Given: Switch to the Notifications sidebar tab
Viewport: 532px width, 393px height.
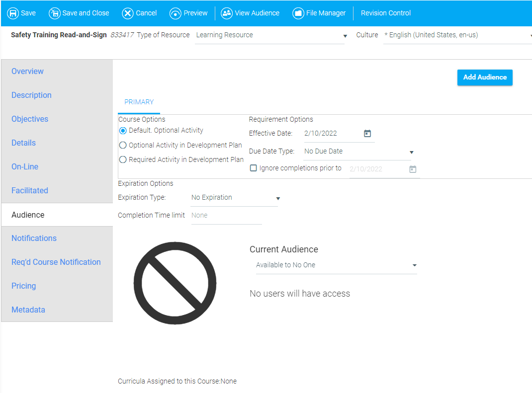Looking at the screenshot, I should point(34,238).
